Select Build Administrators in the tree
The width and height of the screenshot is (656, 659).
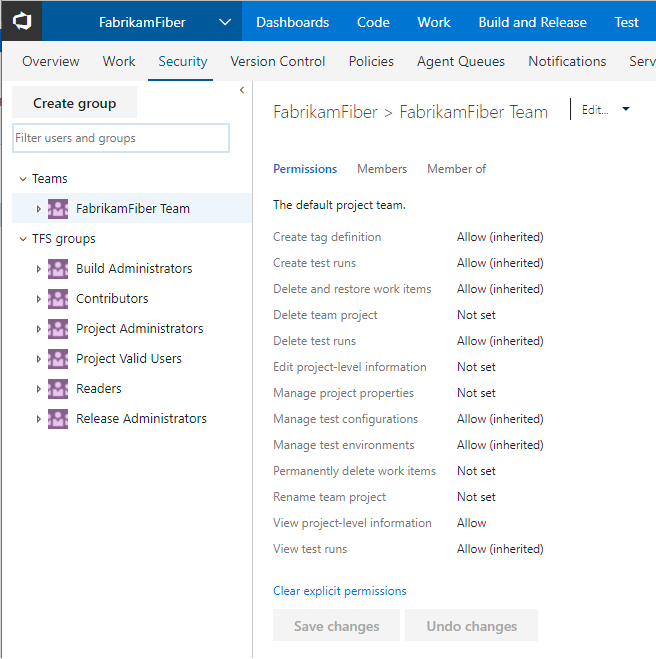[x=134, y=269]
